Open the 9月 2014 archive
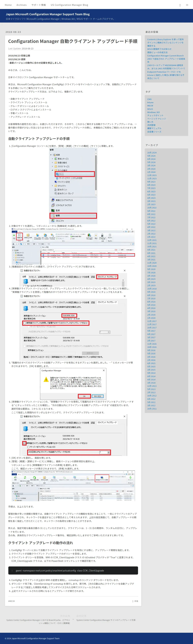Screen dimensions: 193x644 point(151,373)
